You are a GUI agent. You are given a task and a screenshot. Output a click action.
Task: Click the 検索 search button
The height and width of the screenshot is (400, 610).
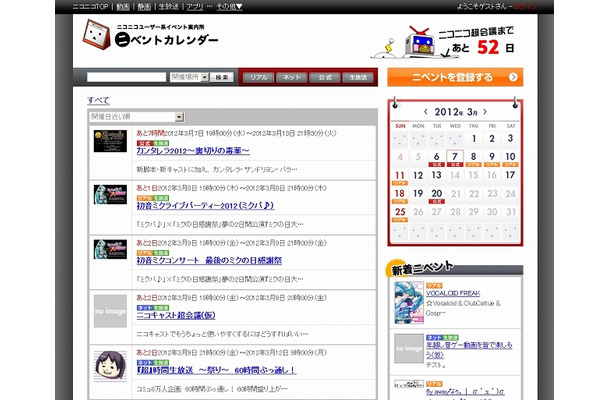click(222, 77)
